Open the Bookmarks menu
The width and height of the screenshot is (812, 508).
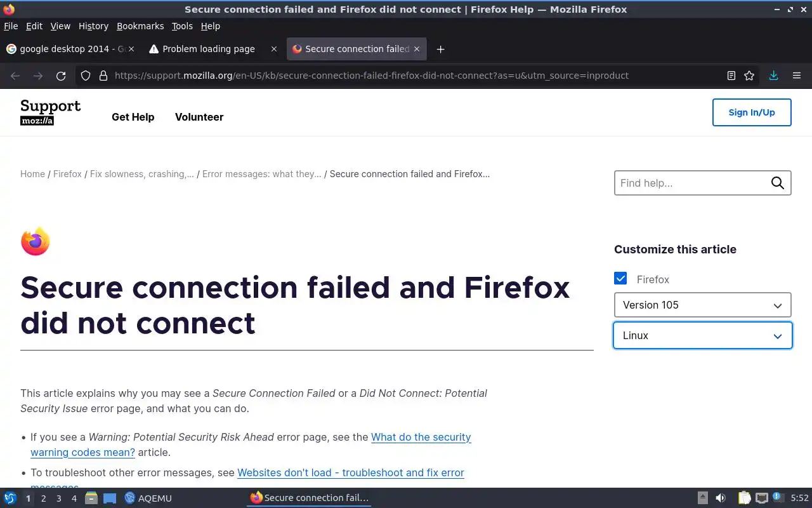point(140,26)
